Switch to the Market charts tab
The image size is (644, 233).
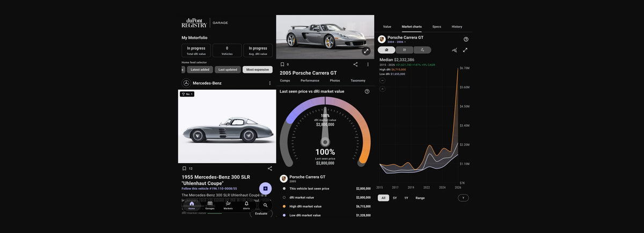tap(412, 26)
